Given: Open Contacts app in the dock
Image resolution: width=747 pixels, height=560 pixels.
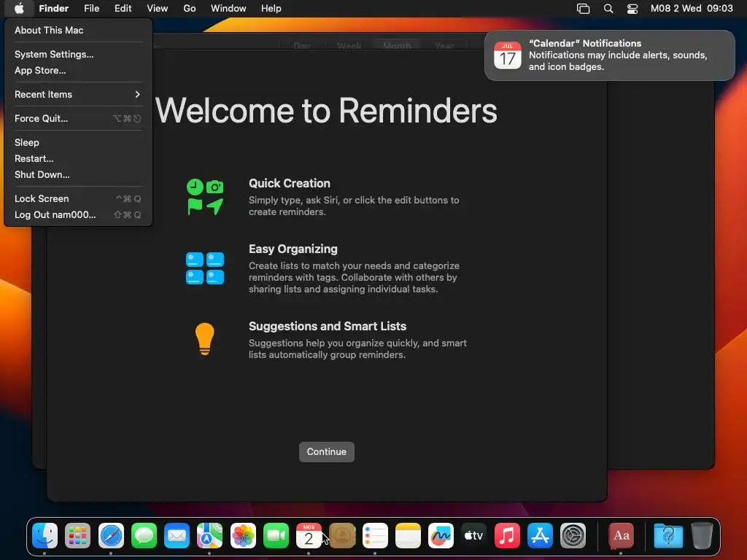Looking at the screenshot, I should click(342, 536).
